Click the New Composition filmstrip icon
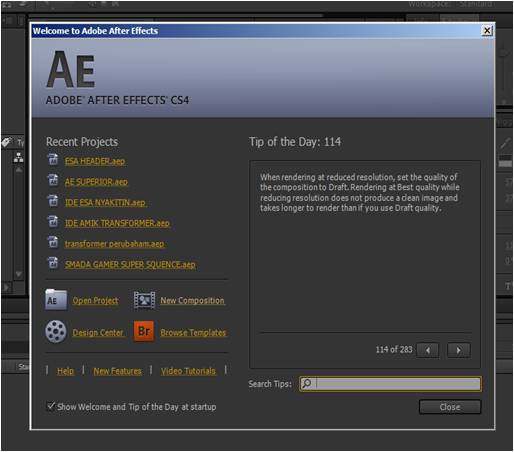Viewport: 514px width, 452px height. tap(144, 300)
